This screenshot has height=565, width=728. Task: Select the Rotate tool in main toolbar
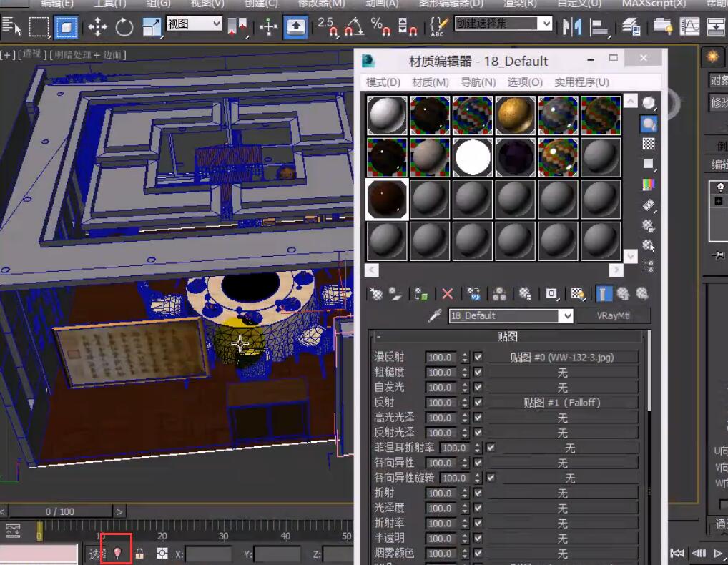click(124, 28)
